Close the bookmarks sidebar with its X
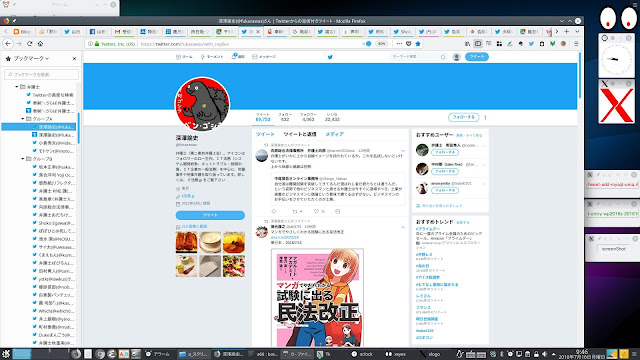 [x=74, y=59]
